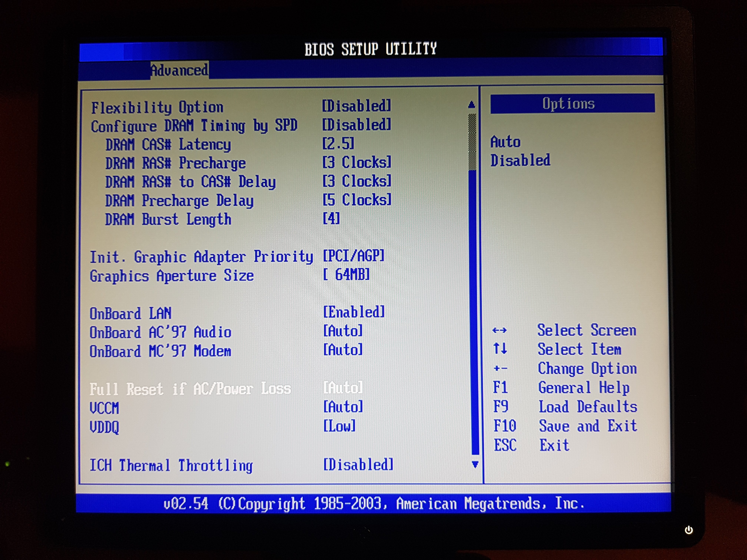Toggle OnBoard LAN Enabled value
The width and height of the screenshot is (747, 560).
coord(353,312)
